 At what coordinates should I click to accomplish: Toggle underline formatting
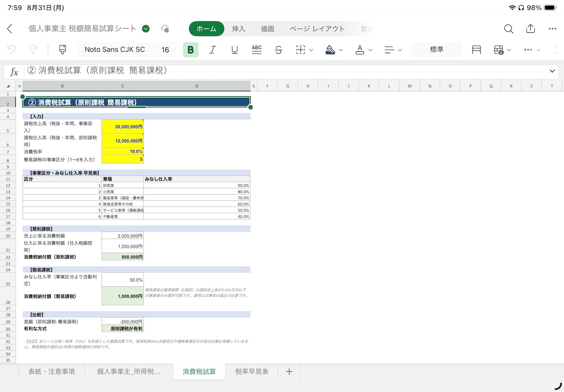click(235, 50)
